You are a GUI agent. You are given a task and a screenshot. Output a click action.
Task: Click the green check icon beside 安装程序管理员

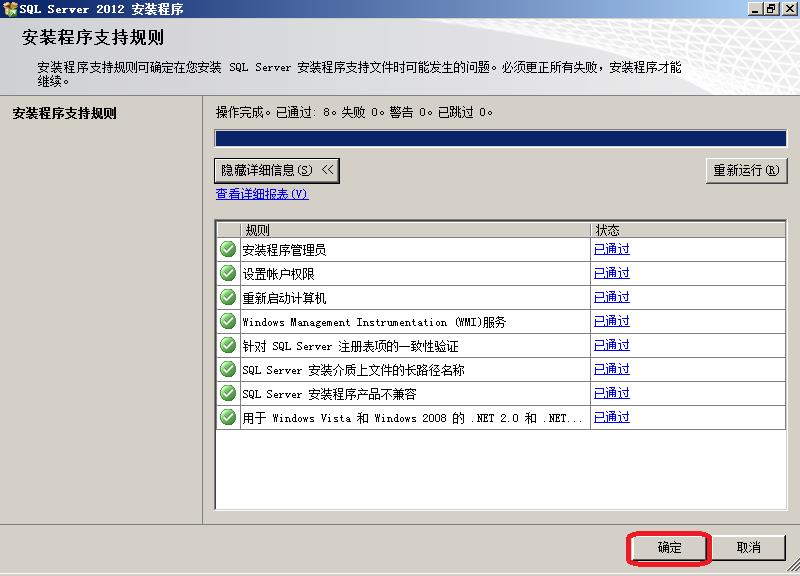[x=228, y=249]
